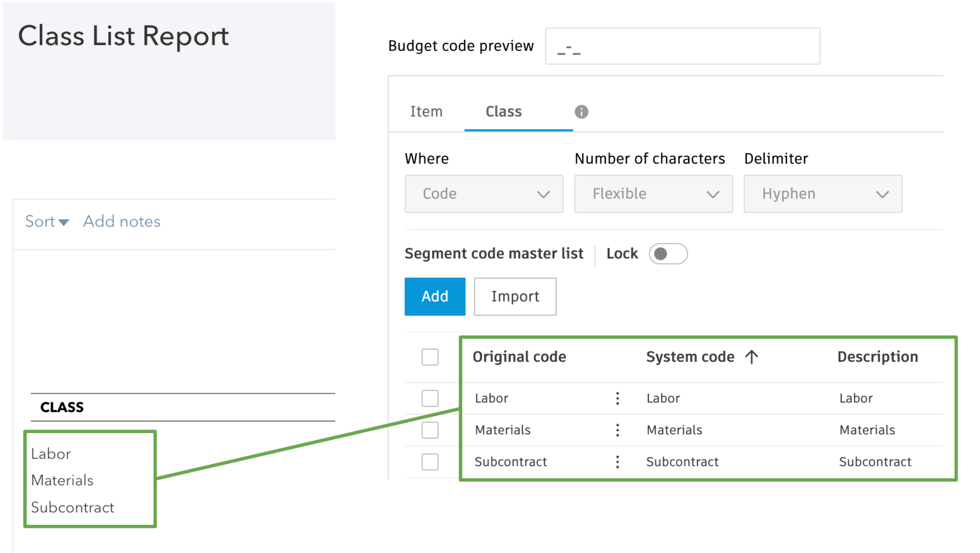This screenshot has height=553, width=980.
Task: Select the Class tab
Action: [504, 111]
